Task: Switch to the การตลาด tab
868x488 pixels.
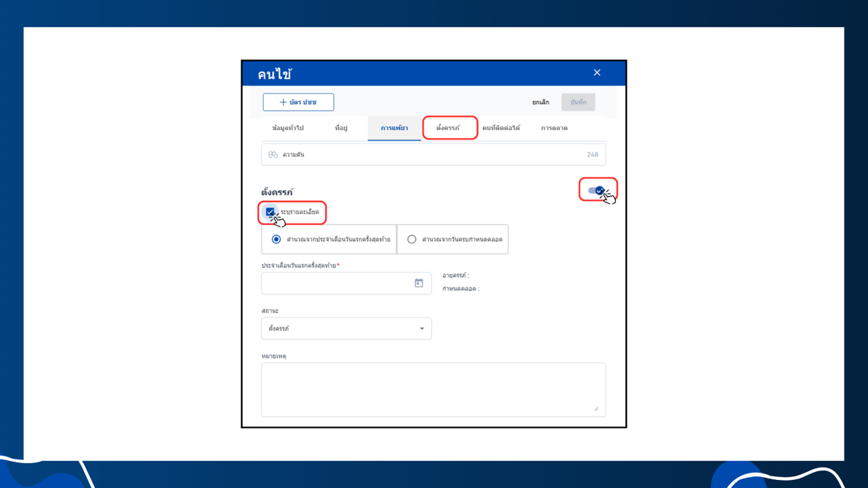Action: coord(554,128)
